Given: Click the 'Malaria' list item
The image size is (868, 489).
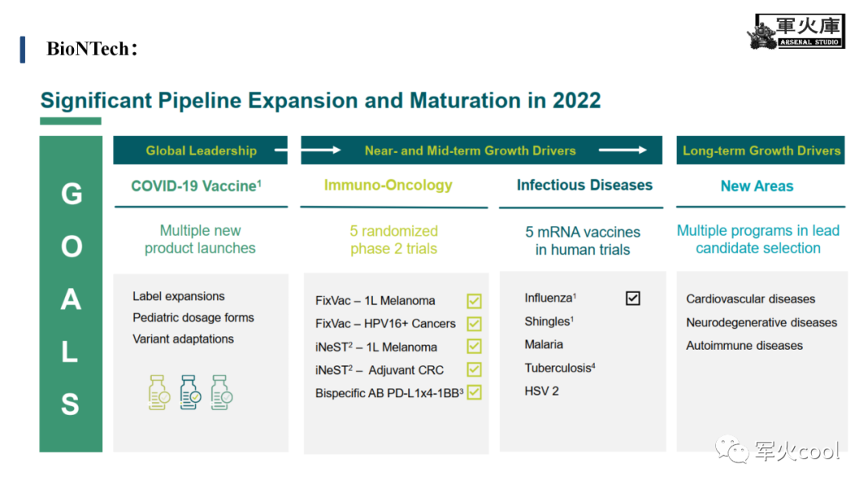Looking at the screenshot, I should (543, 344).
